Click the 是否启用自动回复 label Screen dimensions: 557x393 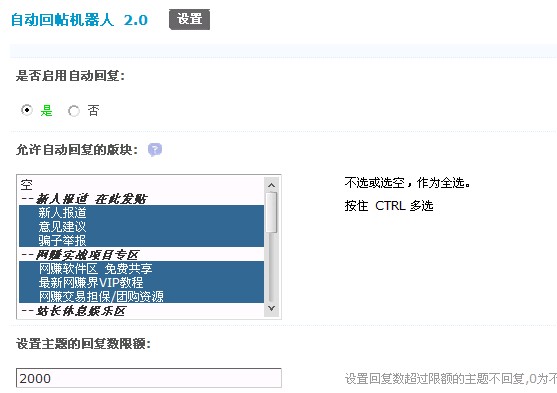pos(70,76)
